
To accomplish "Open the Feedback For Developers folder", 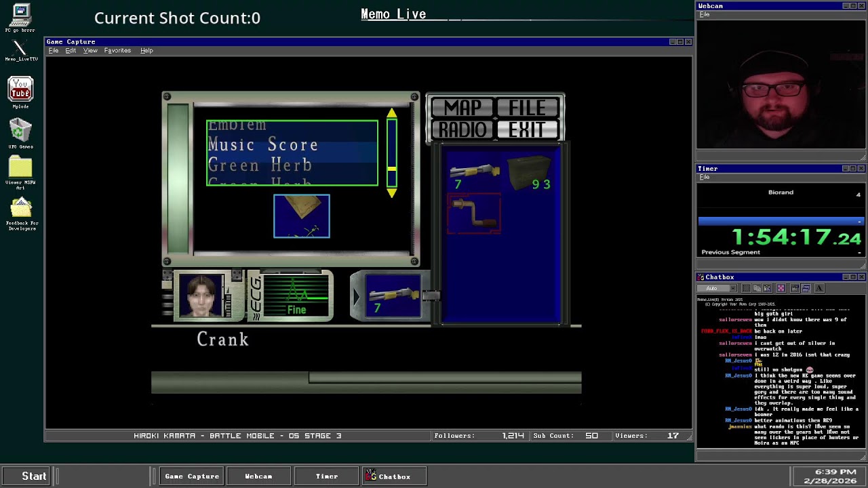I will point(21,214).
